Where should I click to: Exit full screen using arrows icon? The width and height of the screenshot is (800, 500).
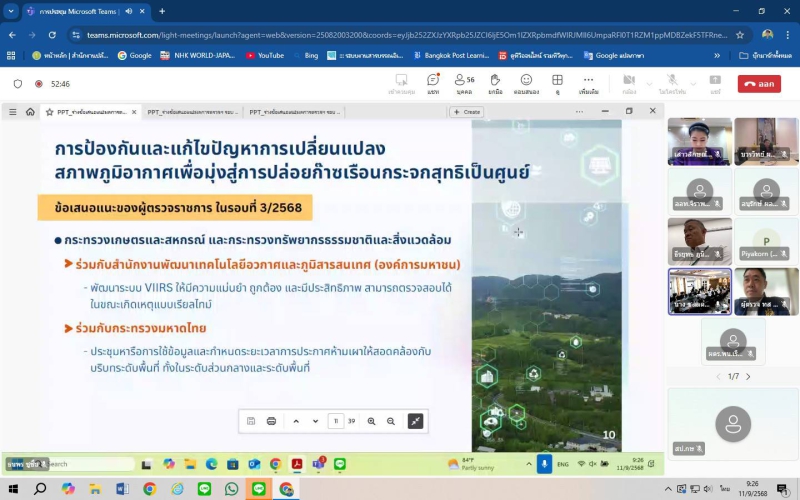pos(415,421)
